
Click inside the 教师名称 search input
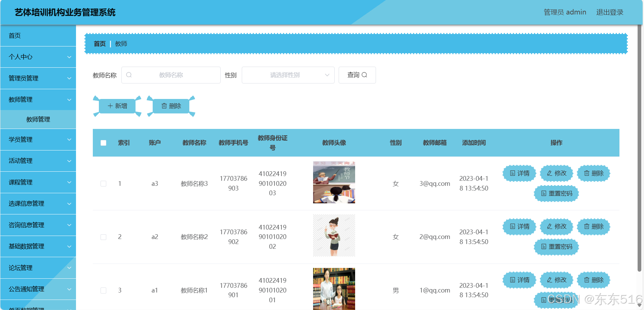[171, 75]
